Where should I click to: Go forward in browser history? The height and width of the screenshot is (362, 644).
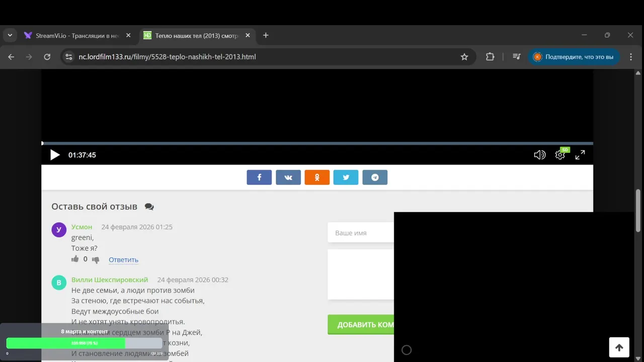(x=29, y=57)
